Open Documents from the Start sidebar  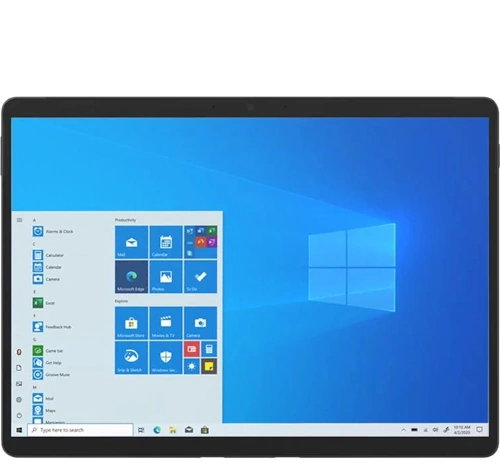[x=19, y=368]
